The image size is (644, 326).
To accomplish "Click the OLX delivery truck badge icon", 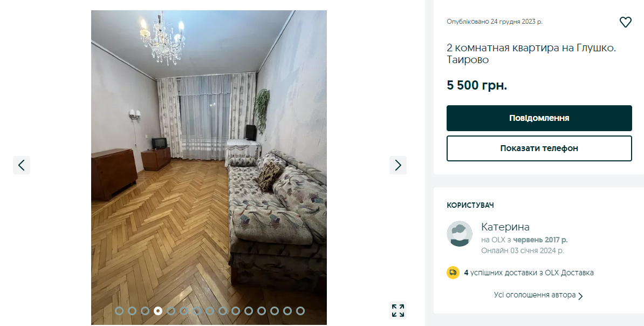I will point(453,273).
